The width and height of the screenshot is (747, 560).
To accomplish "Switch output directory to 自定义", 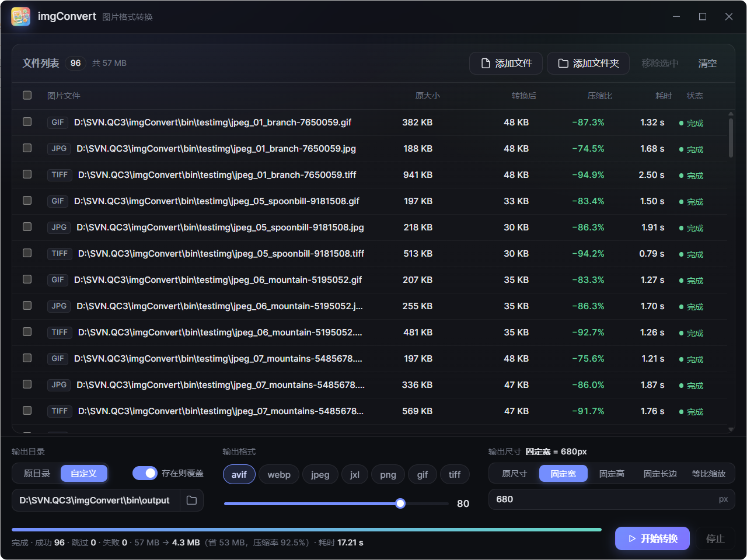I will 83,474.
